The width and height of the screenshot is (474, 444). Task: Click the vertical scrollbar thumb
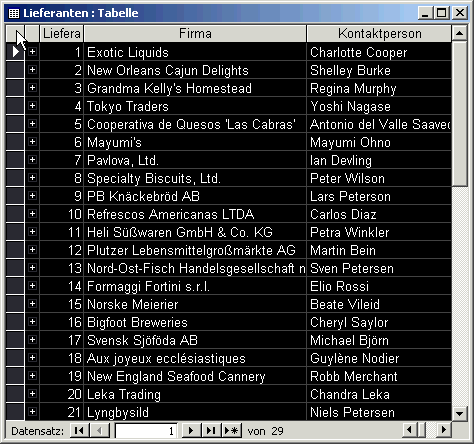point(459,114)
